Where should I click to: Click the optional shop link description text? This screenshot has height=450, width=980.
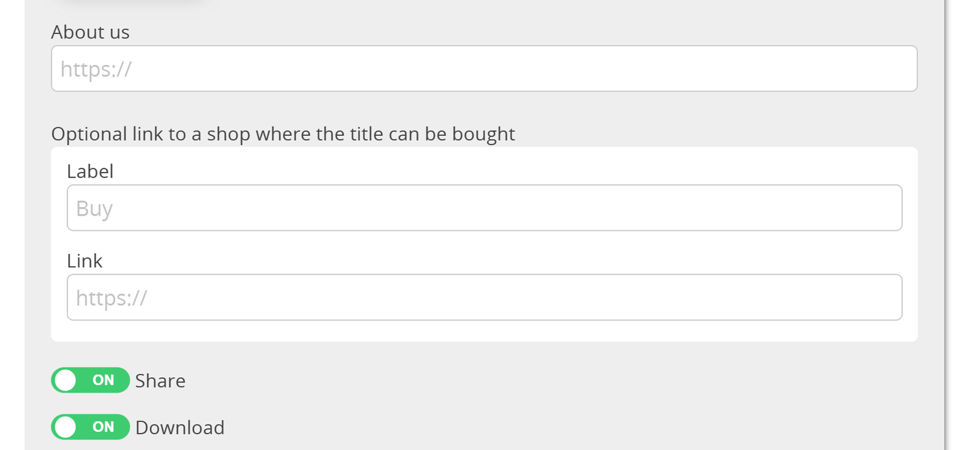[283, 133]
